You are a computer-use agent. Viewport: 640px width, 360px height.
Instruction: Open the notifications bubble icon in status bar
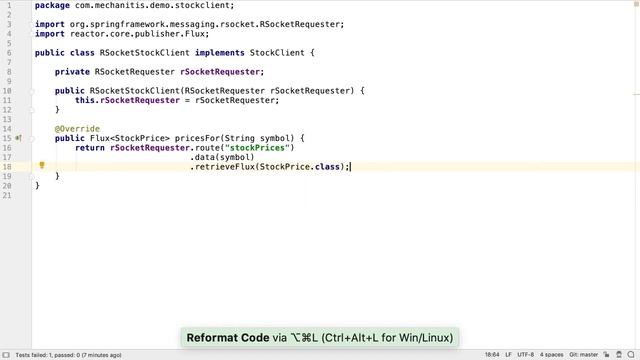[631, 355]
